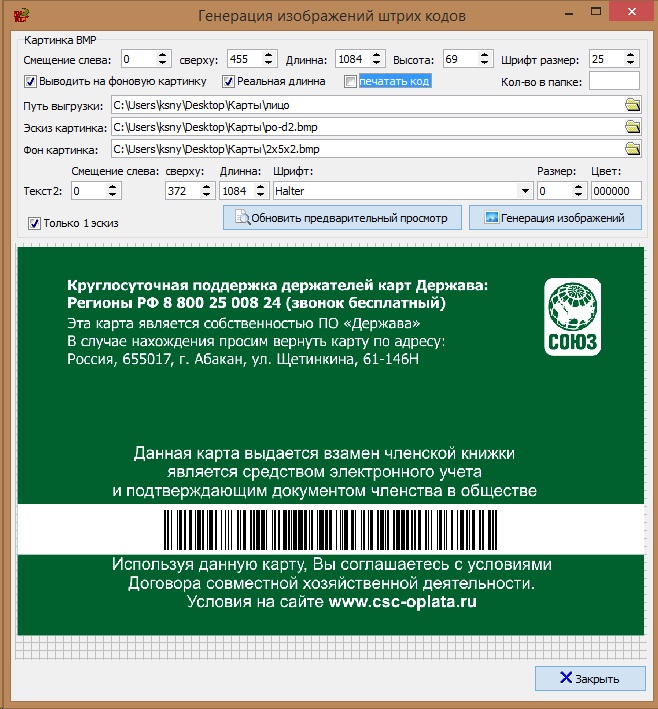
Task: Decrease Текст2 Длинна value 1084
Action: pos(260,195)
